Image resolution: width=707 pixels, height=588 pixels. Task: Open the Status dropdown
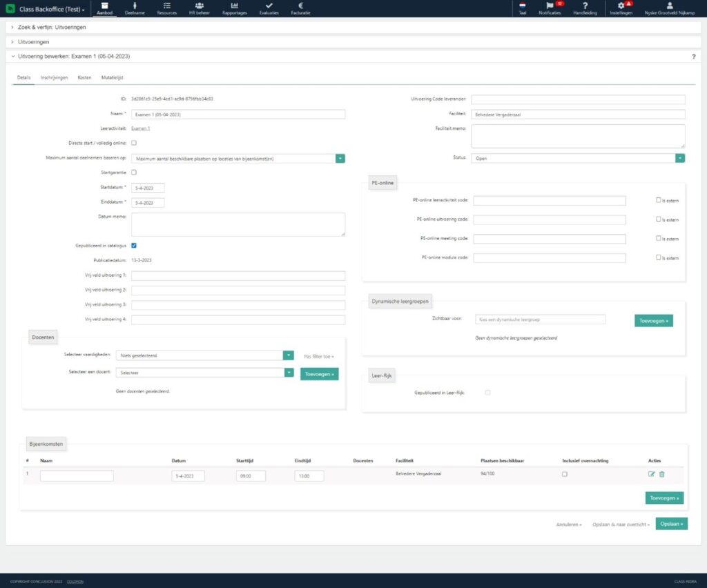680,158
